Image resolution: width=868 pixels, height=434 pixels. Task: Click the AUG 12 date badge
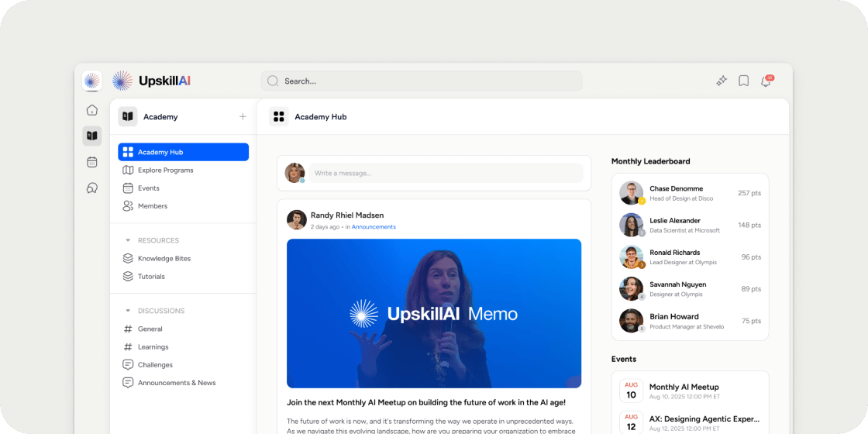[x=631, y=422]
